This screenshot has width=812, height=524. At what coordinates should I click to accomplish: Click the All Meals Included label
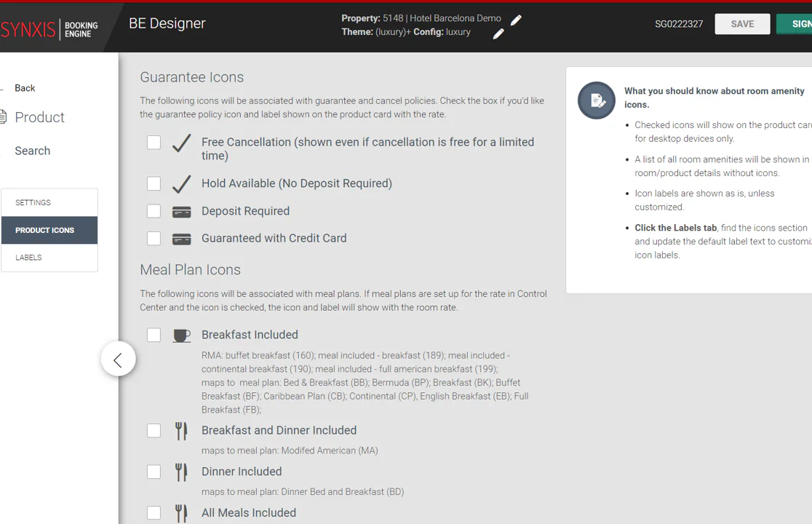tap(249, 512)
